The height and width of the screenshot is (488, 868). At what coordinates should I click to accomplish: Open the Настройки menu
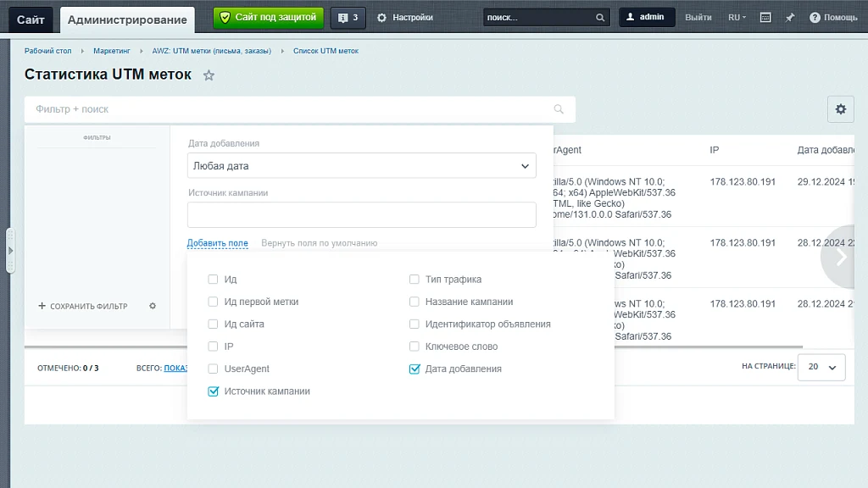click(405, 18)
